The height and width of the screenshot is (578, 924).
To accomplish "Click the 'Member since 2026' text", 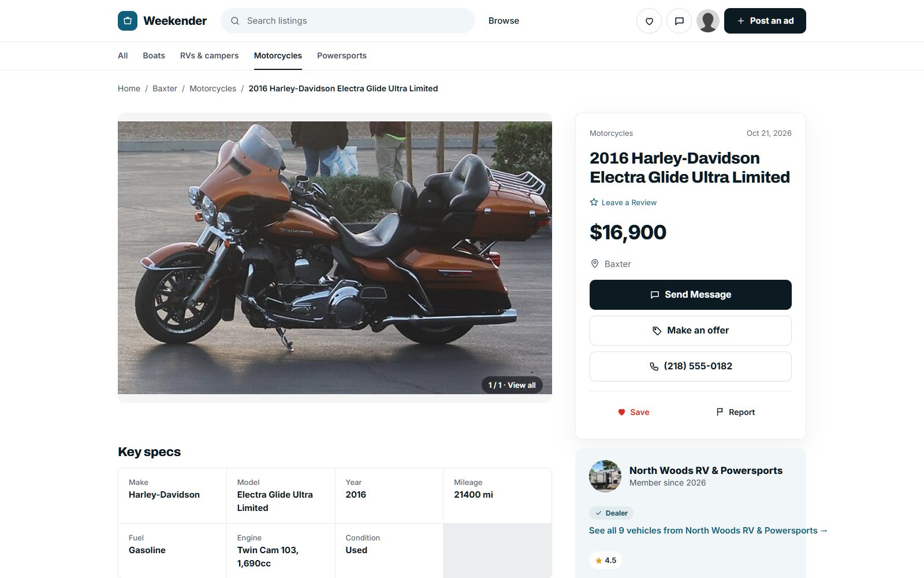I will (x=668, y=483).
